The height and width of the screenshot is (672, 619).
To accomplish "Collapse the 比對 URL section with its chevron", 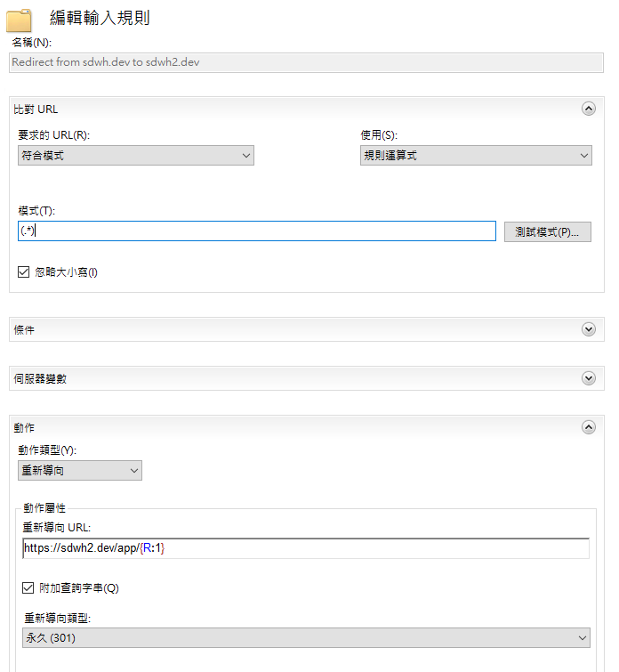I will click(x=588, y=109).
